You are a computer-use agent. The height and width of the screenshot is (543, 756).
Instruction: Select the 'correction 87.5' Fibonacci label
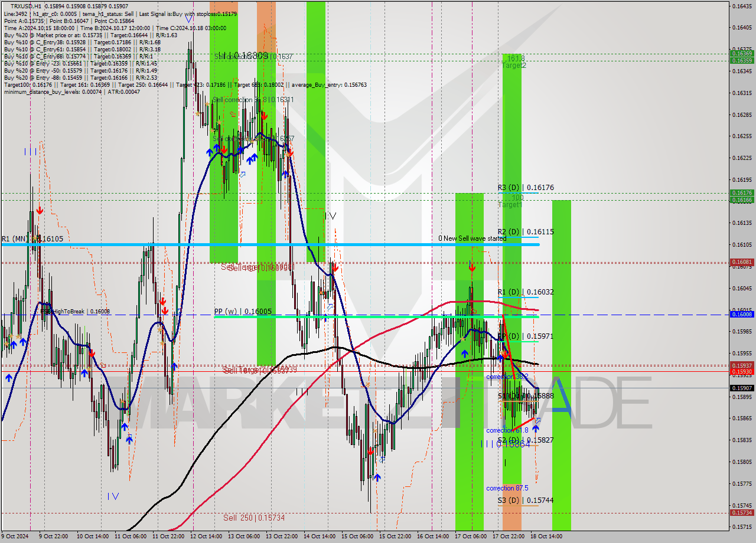click(507, 489)
